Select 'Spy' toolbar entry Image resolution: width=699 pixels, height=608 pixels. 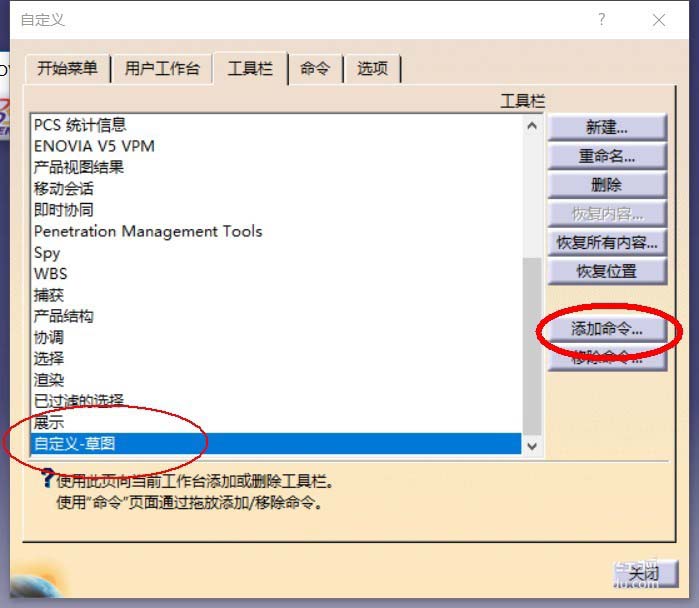coord(276,252)
